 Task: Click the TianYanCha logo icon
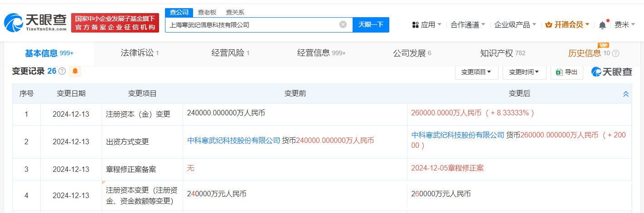point(35,23)
